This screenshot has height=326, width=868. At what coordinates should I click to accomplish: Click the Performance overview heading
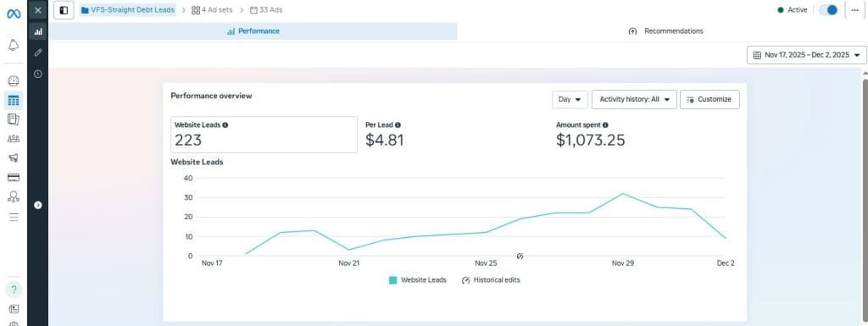click(x=211, y=96)
